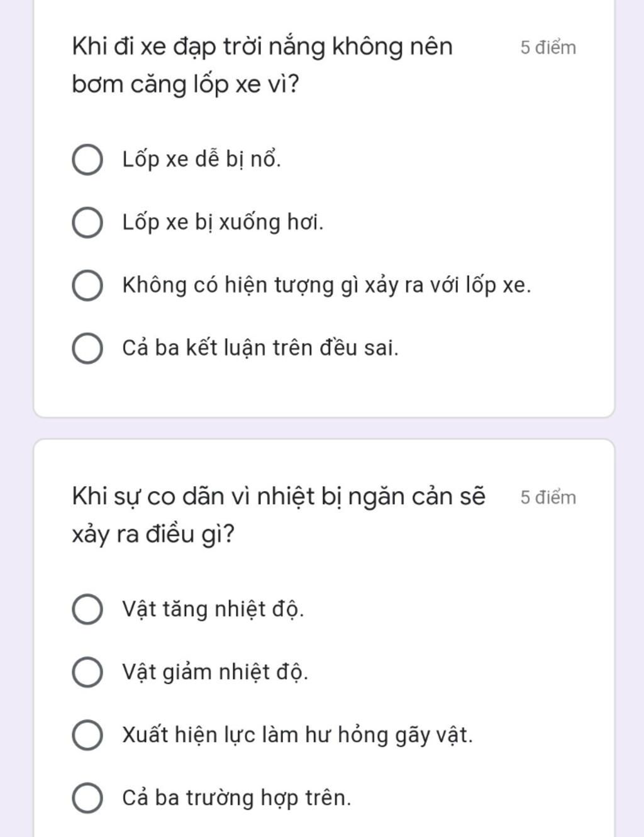Click the answer text 'Cả ba trường hợp trên.'
Viewport: 644px width, 837px height.
point(236,798)
